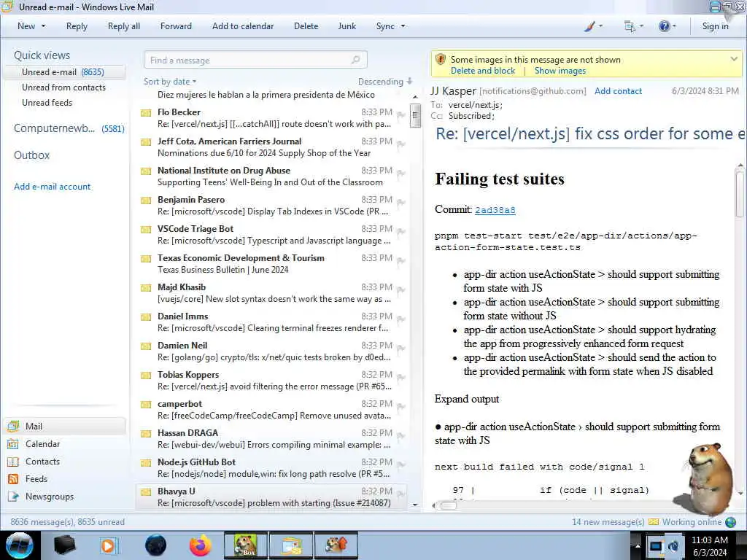Viewport: 747px width, 560px height.
Task: Open the media player taskbar icon
Action: pyautogui.click(x=108, y=545)
